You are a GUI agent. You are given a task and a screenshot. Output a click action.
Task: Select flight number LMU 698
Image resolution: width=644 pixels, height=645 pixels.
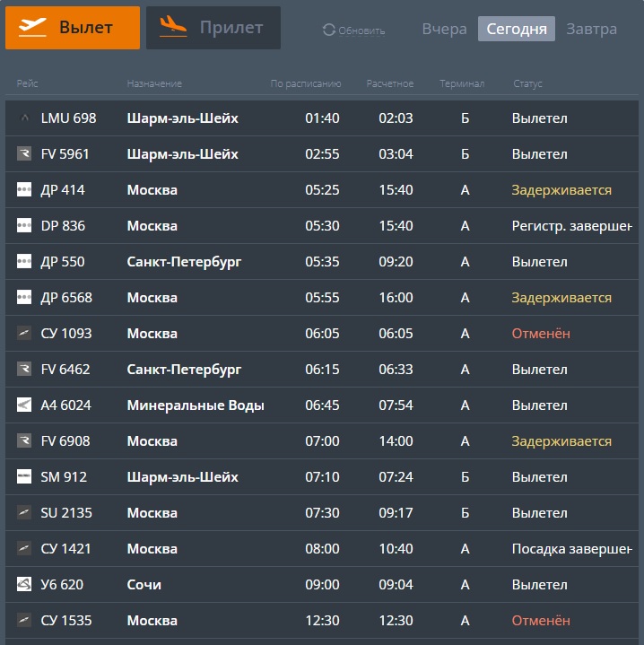point(68,118)
